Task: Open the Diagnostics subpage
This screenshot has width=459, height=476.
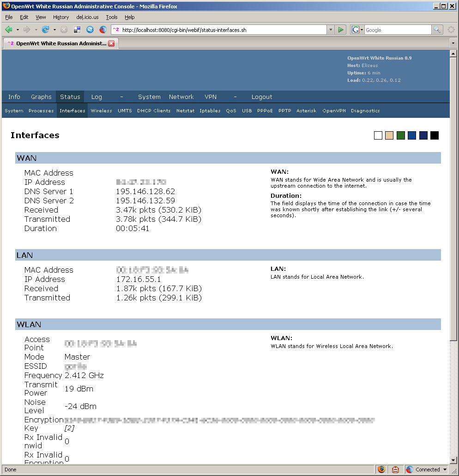Action: pos(365,111)
